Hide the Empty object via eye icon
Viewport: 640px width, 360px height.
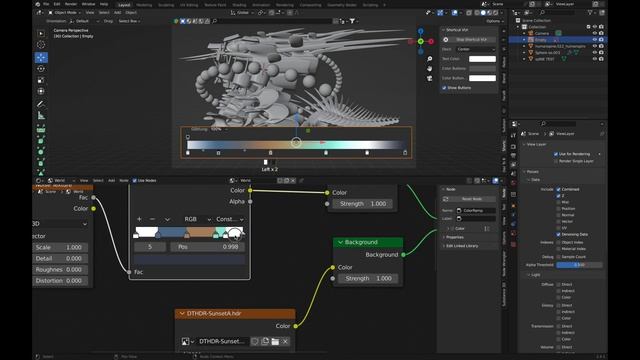pyautogui.click(x=595, y=40)
